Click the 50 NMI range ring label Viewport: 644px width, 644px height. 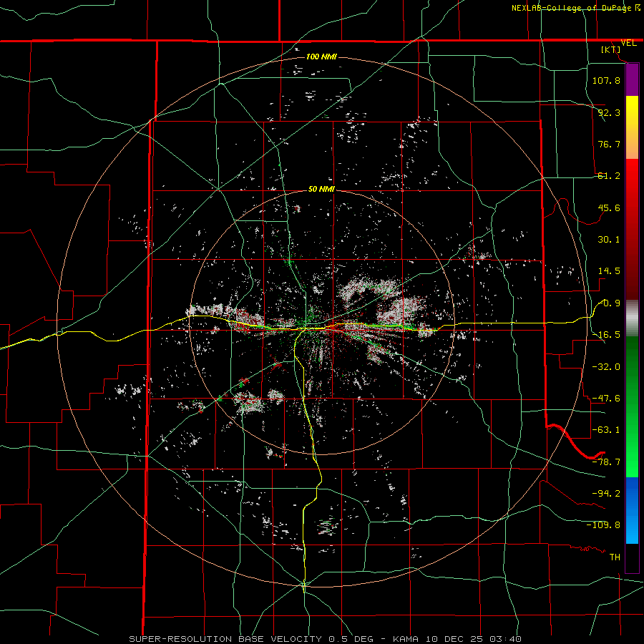pos(321,190)
